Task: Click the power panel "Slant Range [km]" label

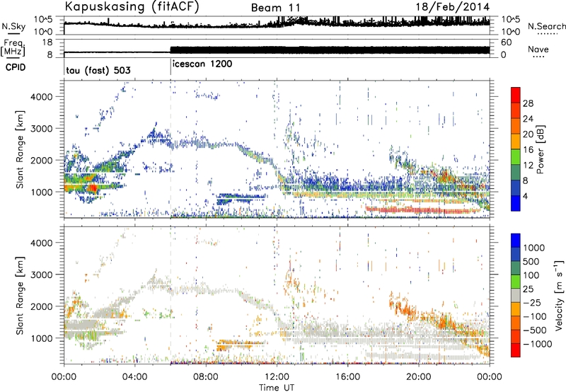Action: (x=21, y=149)
